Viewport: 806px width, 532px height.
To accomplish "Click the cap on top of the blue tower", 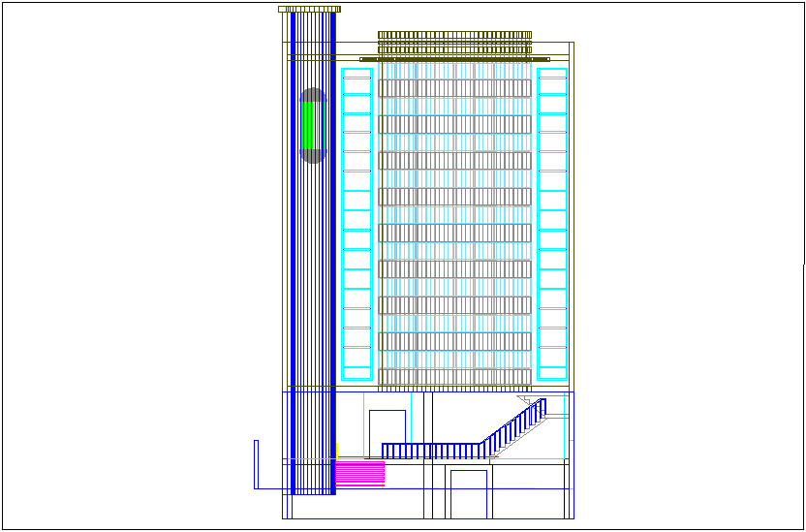I will pyautogui.click(x=309, y=9).
